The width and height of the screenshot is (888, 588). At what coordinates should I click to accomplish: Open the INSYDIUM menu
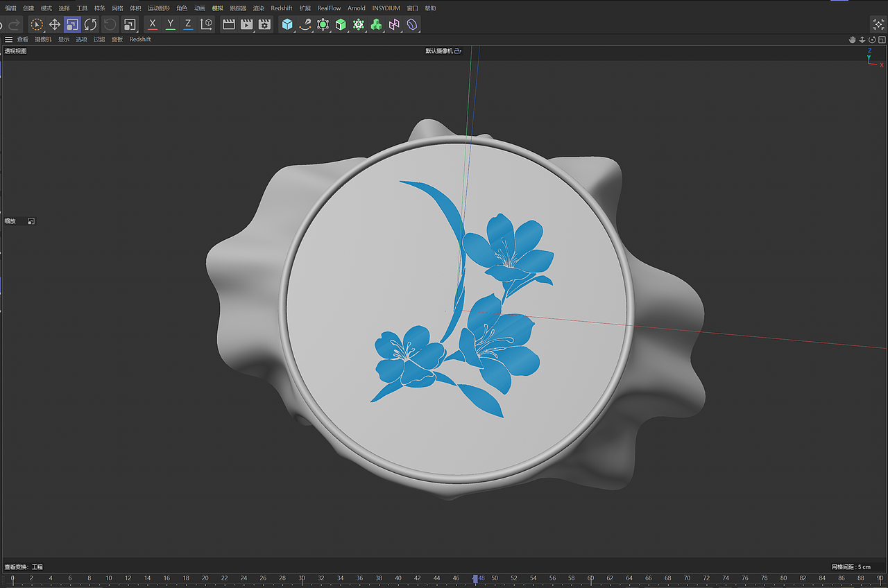point(386,8)
